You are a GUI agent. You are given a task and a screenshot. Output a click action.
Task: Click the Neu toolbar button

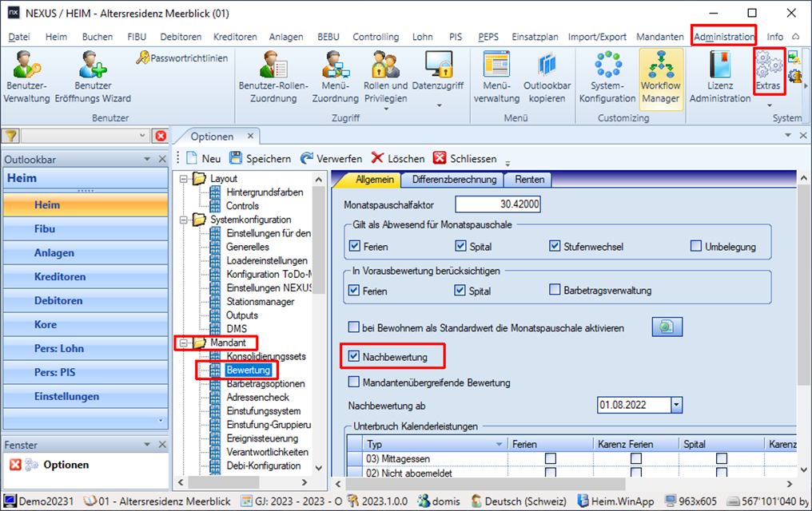pyautogui.click(x=204, y=158)
